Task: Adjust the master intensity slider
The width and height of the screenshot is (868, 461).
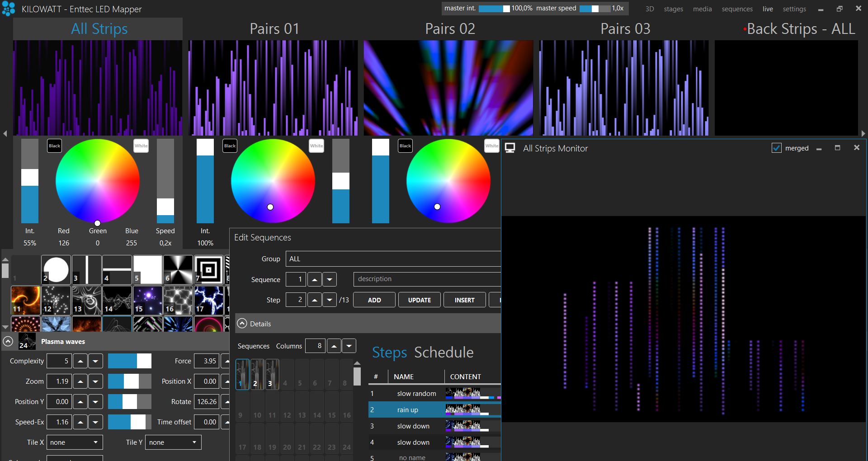Action: 494,9
